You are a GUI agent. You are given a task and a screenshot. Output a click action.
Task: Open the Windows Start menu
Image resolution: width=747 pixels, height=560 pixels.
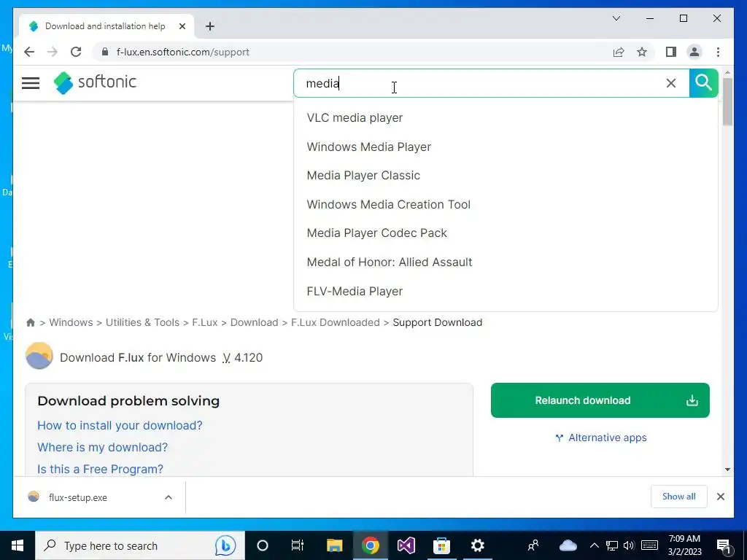(x=18, y=545)
